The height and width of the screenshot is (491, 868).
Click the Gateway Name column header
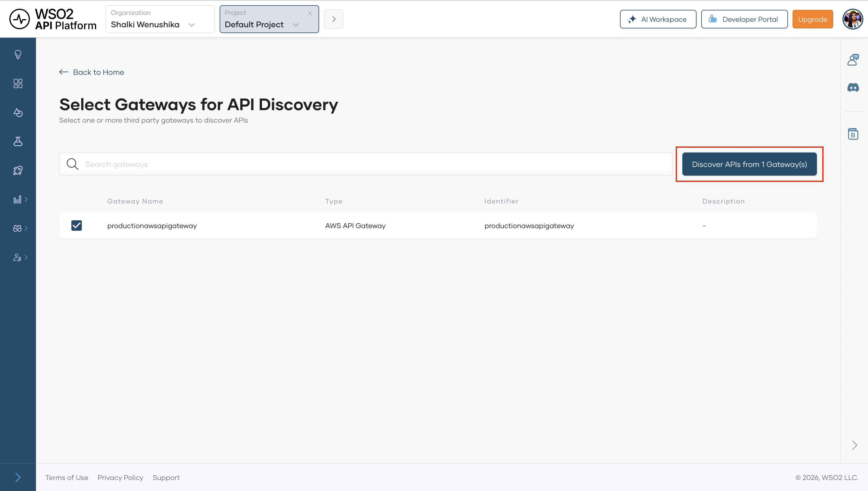click(x=135, y=201)
